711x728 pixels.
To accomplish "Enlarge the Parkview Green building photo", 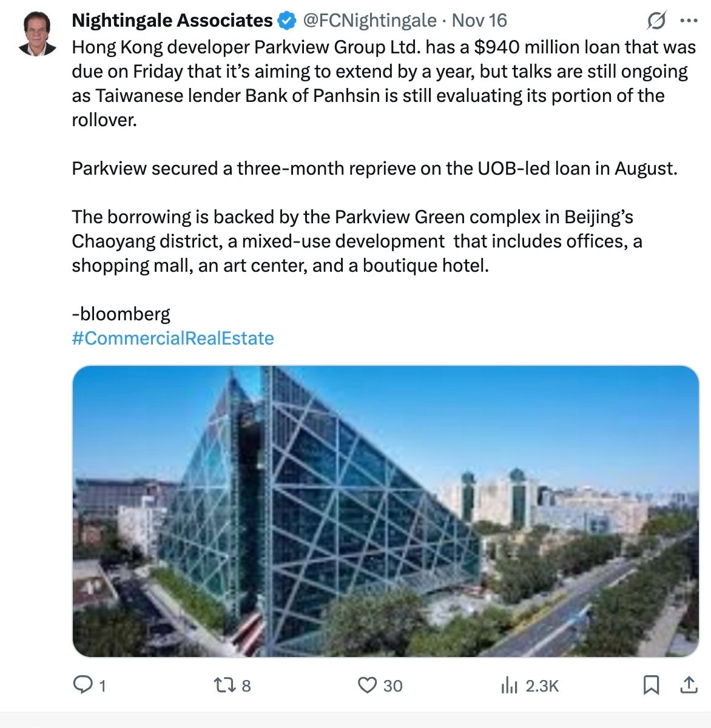I will point(385,511).
